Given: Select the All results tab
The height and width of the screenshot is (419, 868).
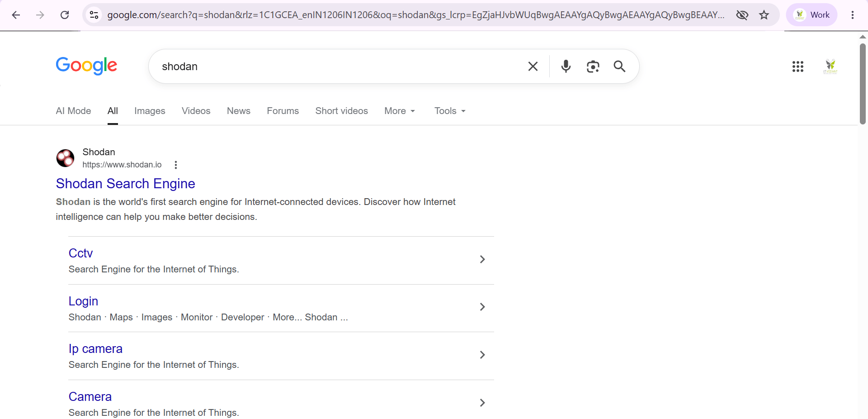Looking at the screenshot, I should 113,111.
